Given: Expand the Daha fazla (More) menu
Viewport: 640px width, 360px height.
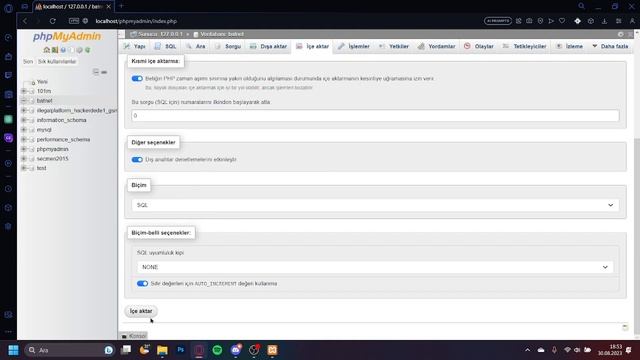Looking at the screenshot, I should [x=610, y=47].
